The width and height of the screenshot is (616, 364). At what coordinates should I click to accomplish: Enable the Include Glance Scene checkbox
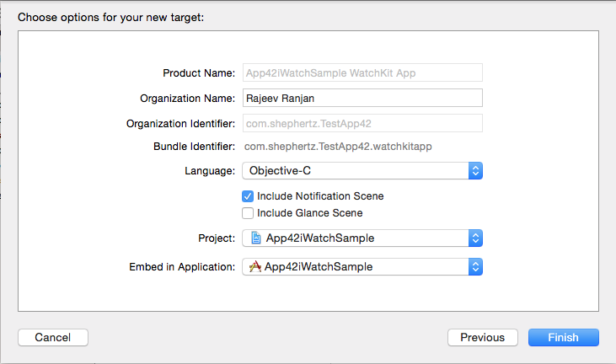click(248, 213)
